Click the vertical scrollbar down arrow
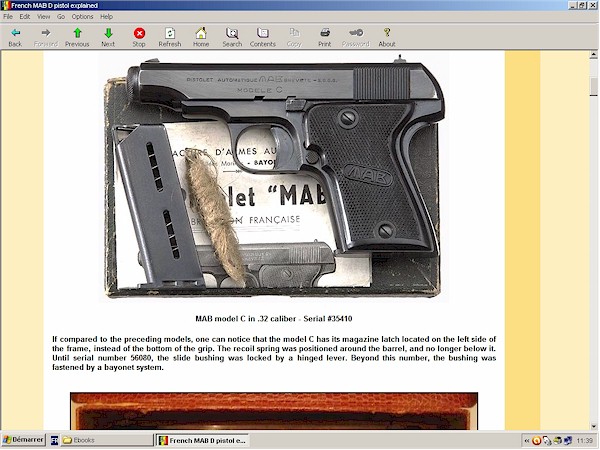 (x=593, y=426)
